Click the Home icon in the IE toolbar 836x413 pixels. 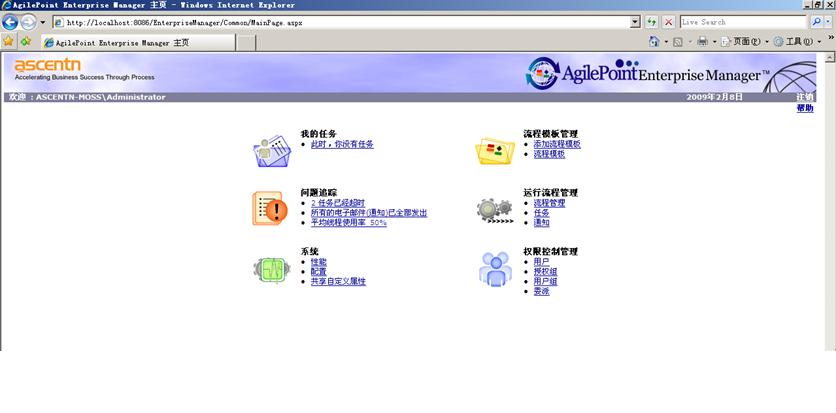pyautogui.click(x=654, y=42)
